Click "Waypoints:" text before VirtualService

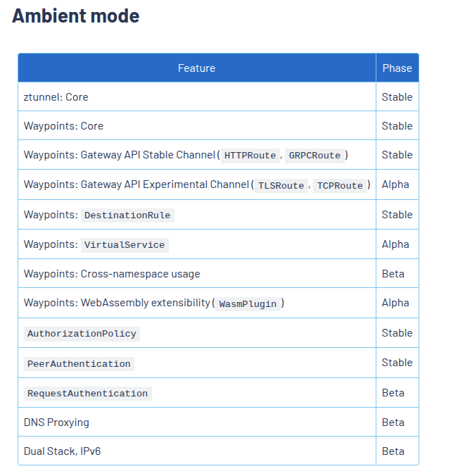pos(51,244)
